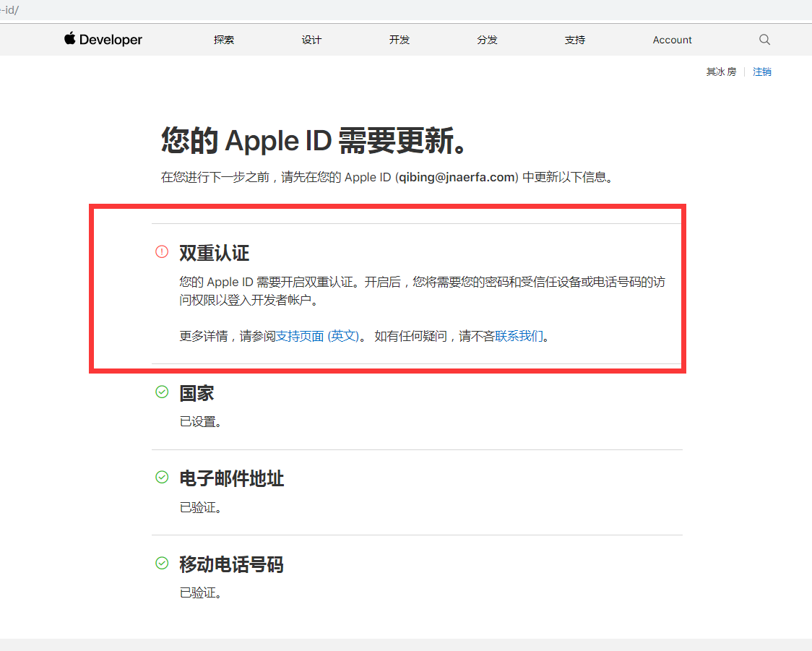Open the search magnifier icon
Image resolution: width=812 pixels, height=651 pixels.
[764, 40]
